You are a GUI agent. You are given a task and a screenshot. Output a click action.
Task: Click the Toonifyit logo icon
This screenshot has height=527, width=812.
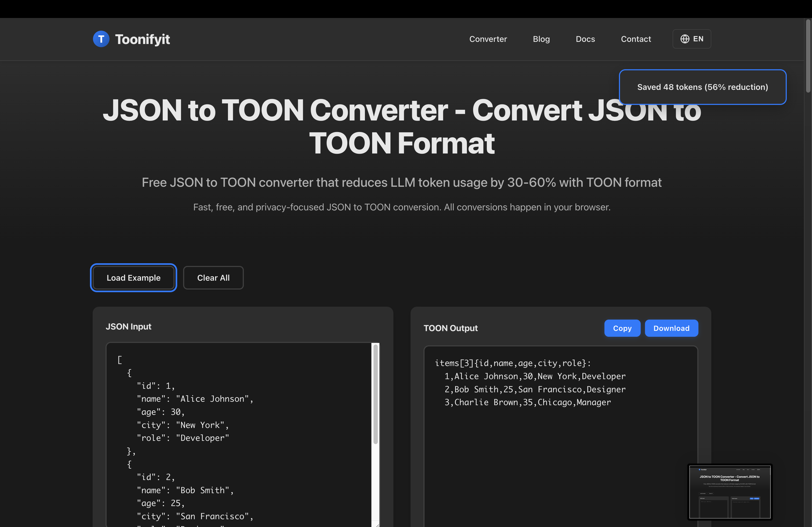click(x=101, y=39)
